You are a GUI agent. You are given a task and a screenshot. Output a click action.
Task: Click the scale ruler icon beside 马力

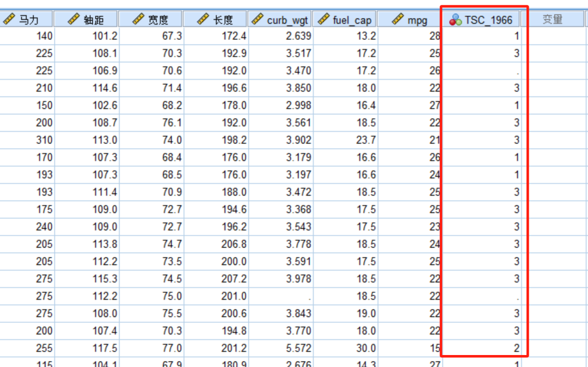click(x=9, y=20)
